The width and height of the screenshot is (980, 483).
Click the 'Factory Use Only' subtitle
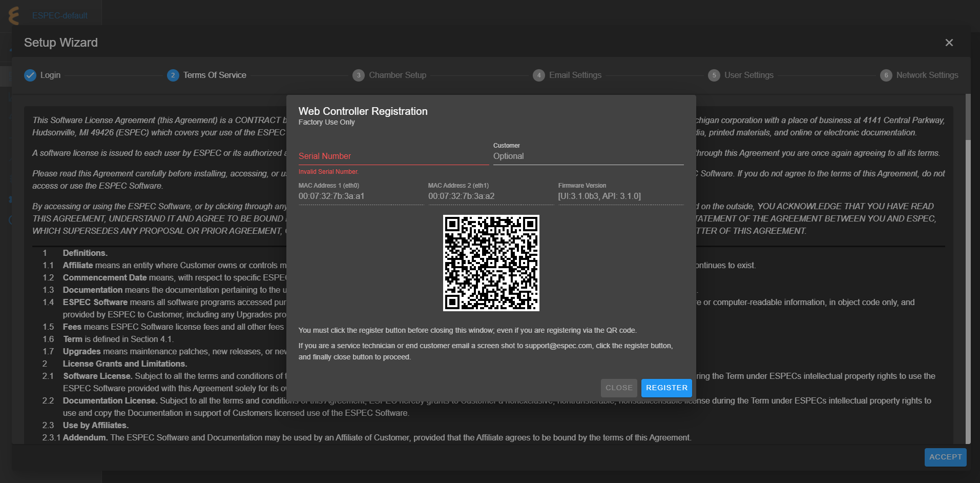(x=327, y=122)
